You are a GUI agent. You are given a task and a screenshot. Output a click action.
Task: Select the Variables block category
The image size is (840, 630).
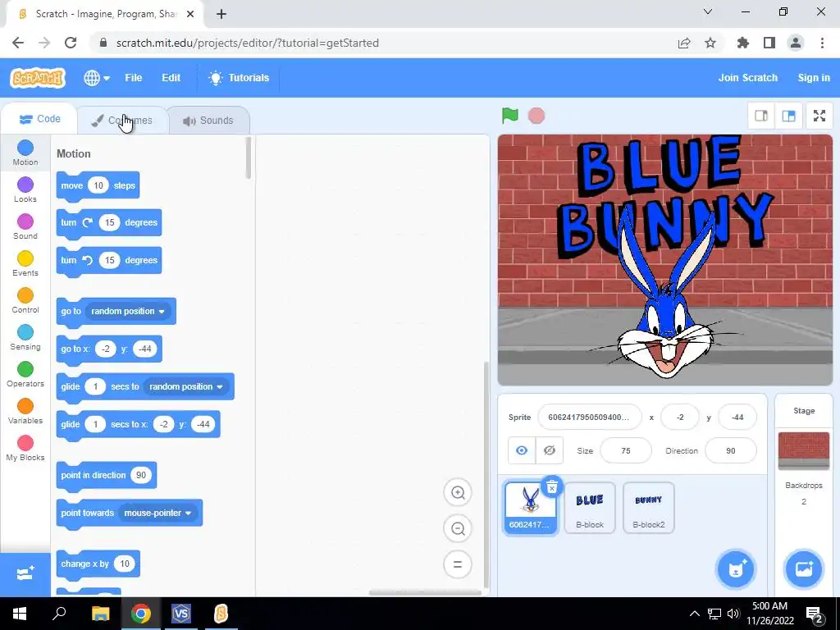25,412
